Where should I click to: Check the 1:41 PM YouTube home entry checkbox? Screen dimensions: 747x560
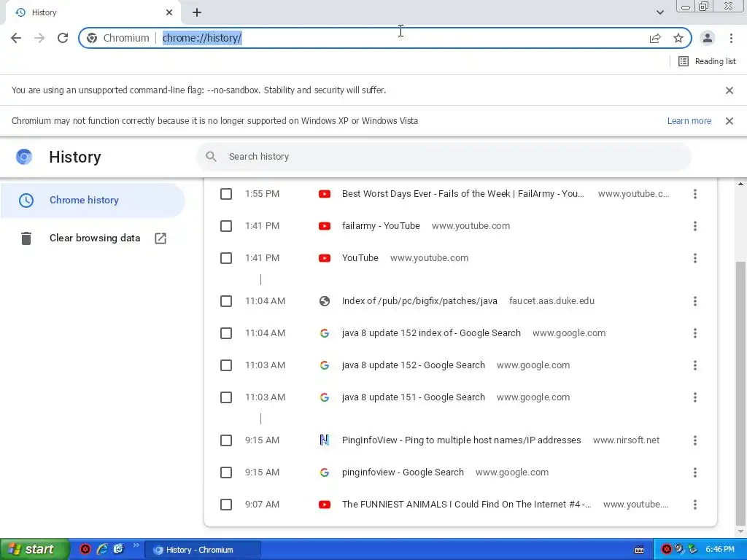pyautogui.click(x=226, y=258)
